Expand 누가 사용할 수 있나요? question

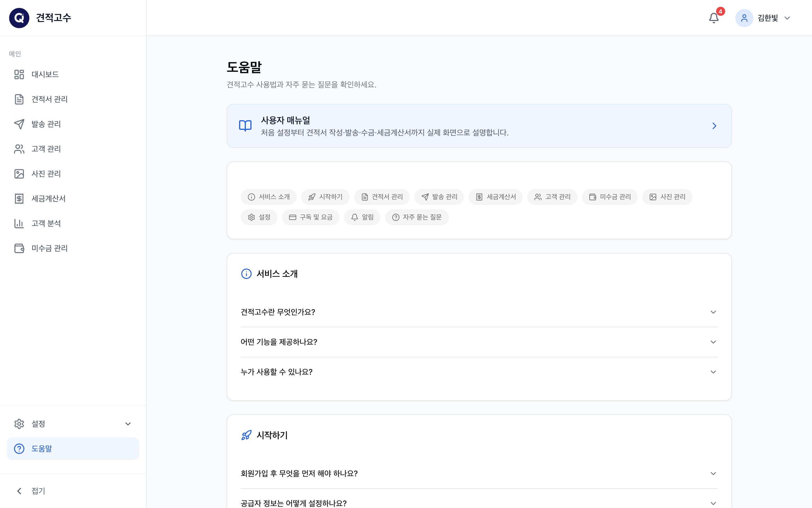[x=479, y=372]
